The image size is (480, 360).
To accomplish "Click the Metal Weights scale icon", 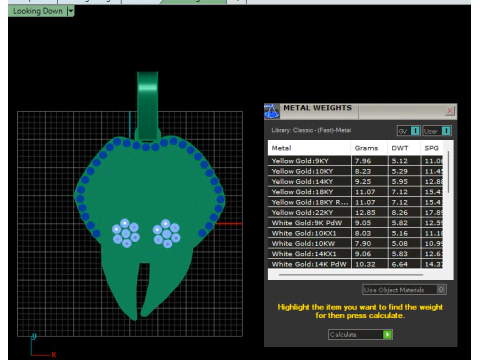I will [272, 111].
